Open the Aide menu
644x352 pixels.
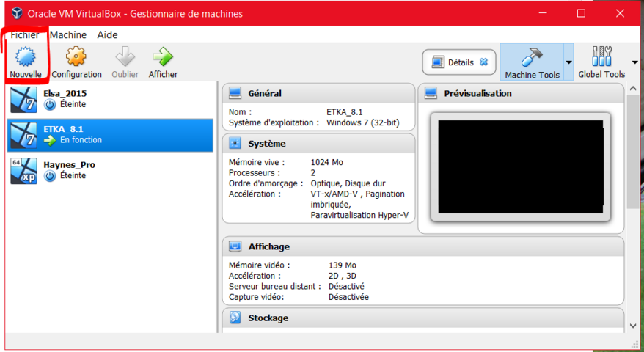point(107,35)
